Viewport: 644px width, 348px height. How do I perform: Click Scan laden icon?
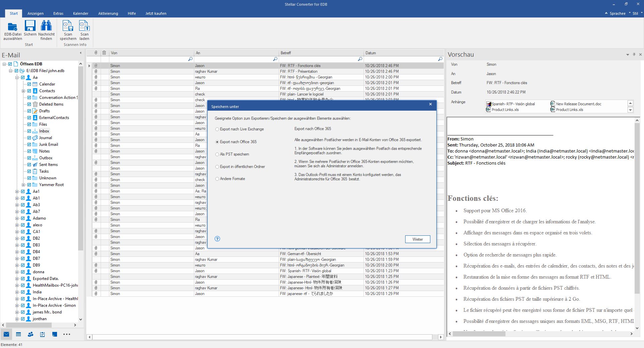click(84, 30)
